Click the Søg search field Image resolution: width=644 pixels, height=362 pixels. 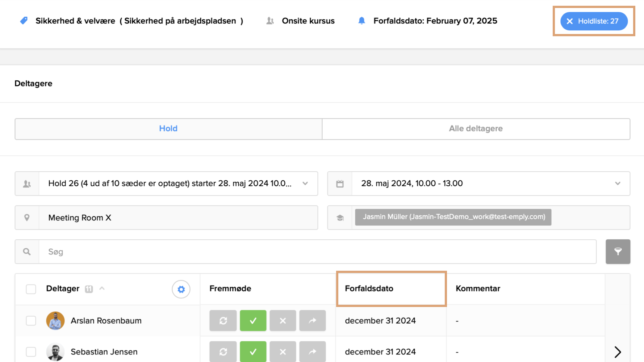[317, 252]
